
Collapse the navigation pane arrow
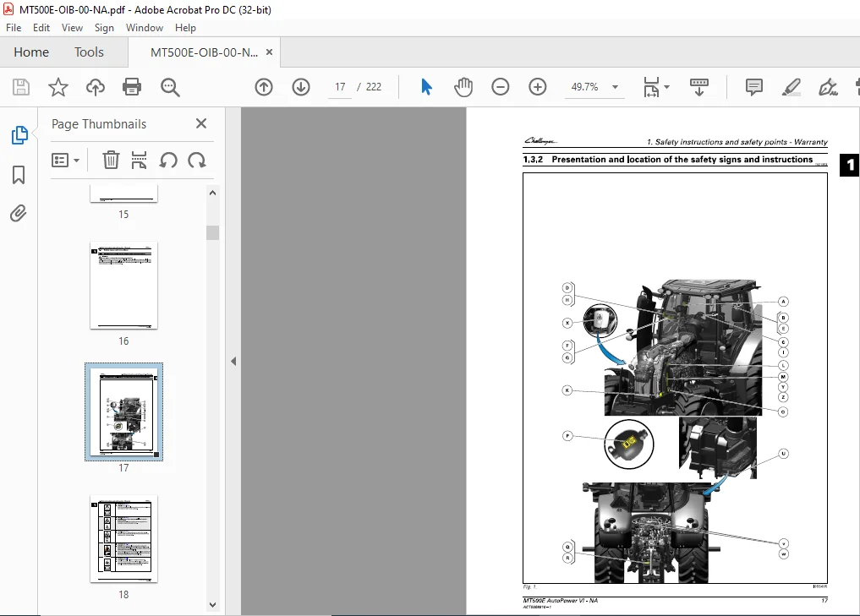pyautogui.click(x=233, y=361)
